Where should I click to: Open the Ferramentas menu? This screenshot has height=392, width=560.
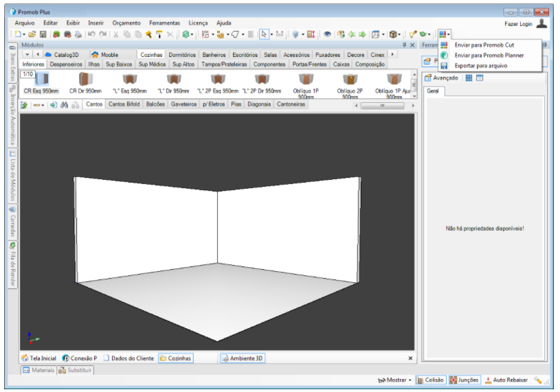coord(165,23)
